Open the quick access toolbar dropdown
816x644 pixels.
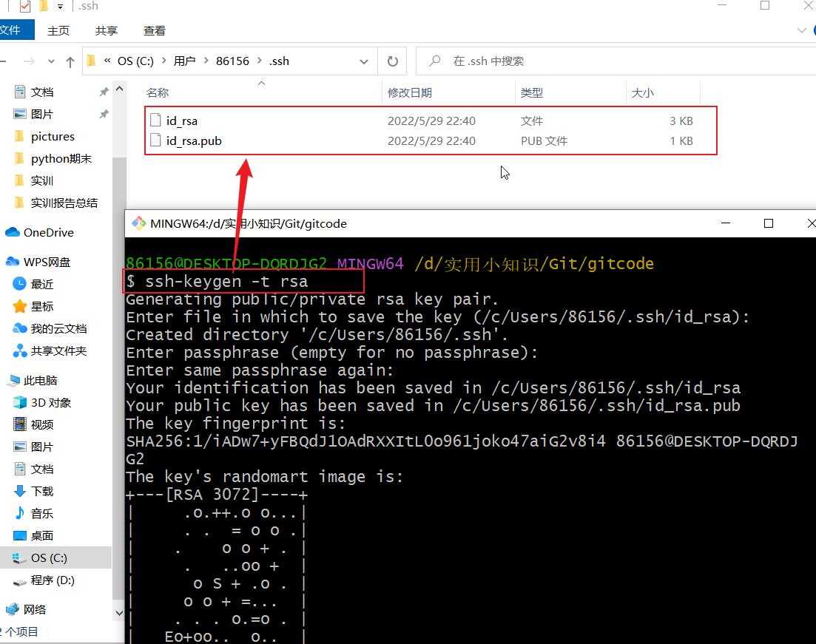click(61, 7)
